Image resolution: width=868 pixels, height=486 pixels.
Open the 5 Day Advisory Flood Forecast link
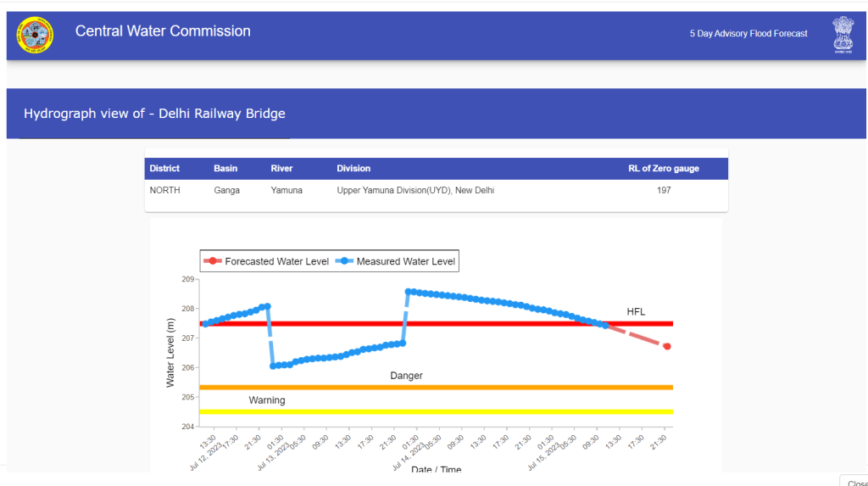click(748, 34)
